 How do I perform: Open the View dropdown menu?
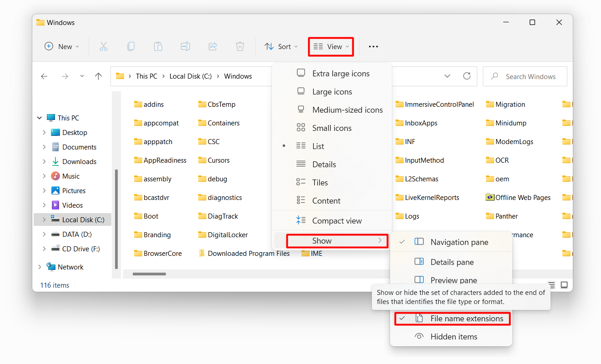click(331, 46)
